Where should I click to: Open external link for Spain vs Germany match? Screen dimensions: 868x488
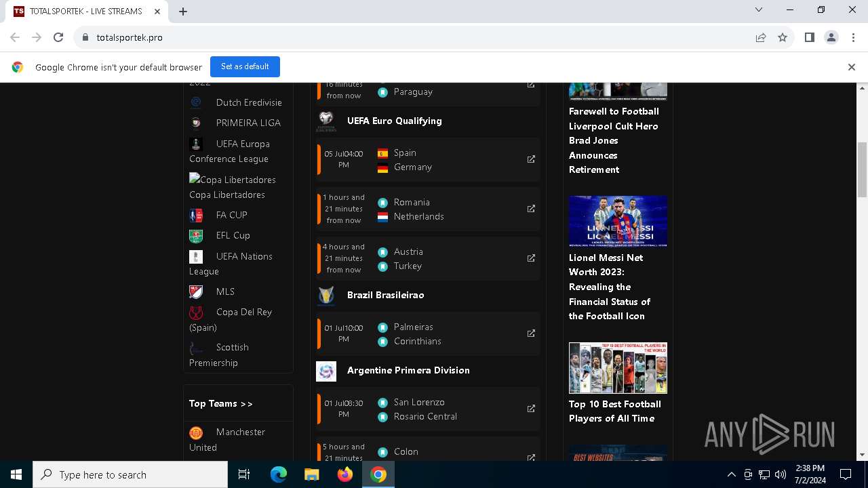(x=531, y=159)
